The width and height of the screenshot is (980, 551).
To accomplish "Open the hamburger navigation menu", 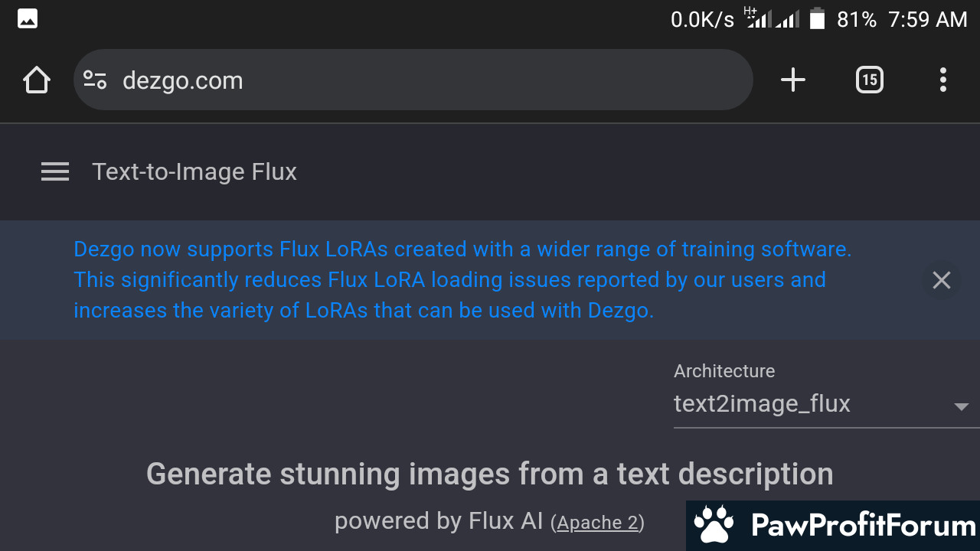I will pos(55,172).
